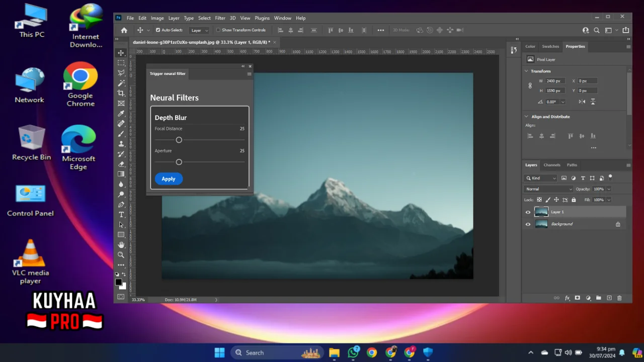Viewport: 644px width, 362px height.
Task: Open the Filter menu
Action: [x=220, y=18]
